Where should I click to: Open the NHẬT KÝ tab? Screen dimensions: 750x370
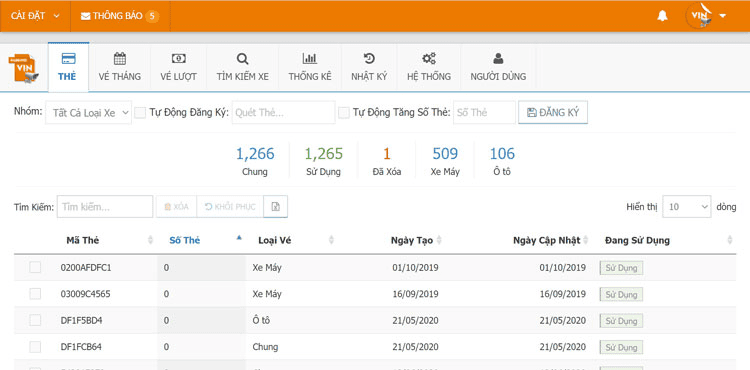click(369, 67)
